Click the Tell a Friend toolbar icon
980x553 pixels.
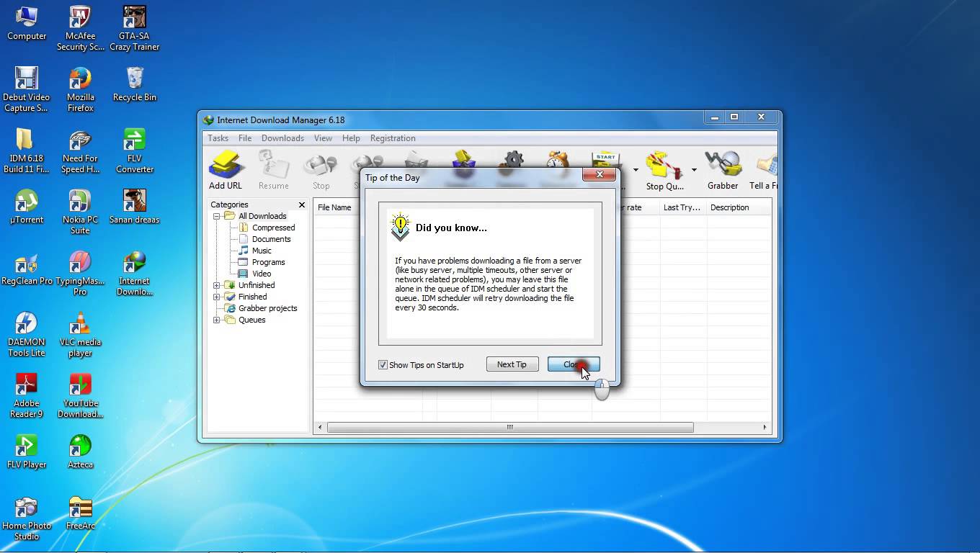(x=764, y=171)
